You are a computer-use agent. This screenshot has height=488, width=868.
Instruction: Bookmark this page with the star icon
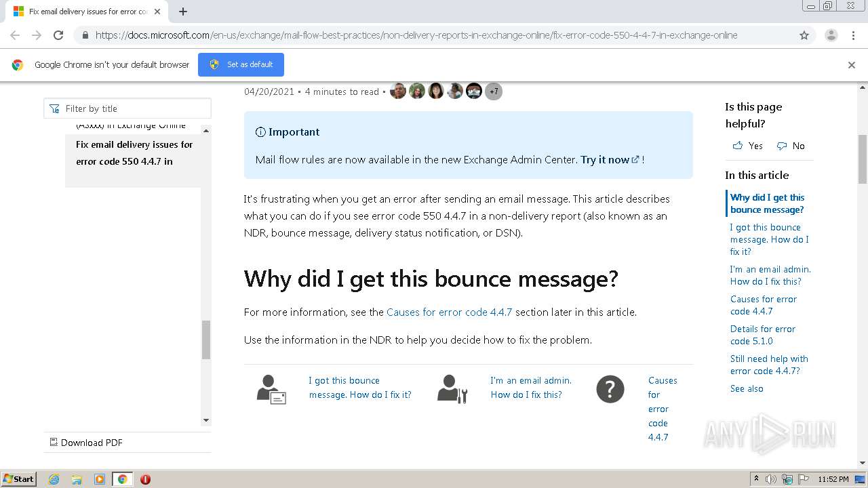[x=804, y=35]
